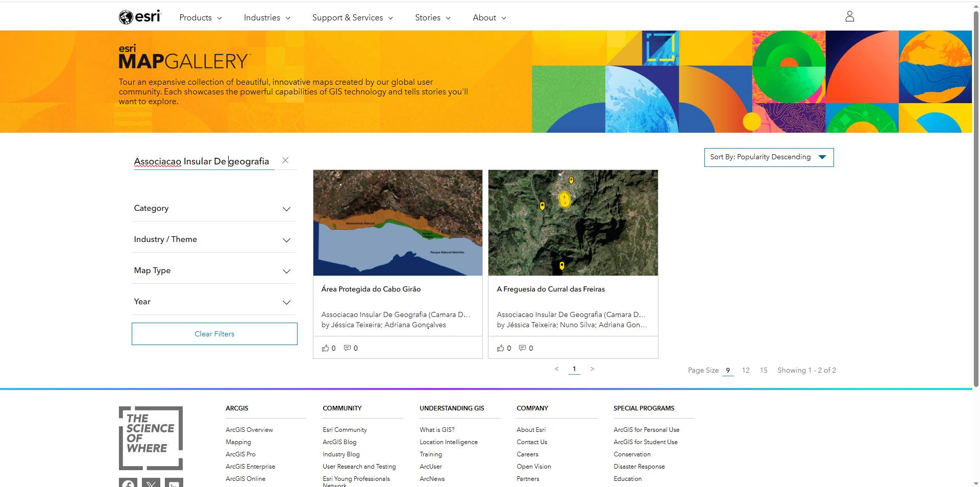The image size is (980, 487).
Task: Click the Esri globe logo
Action: [139, 17]
